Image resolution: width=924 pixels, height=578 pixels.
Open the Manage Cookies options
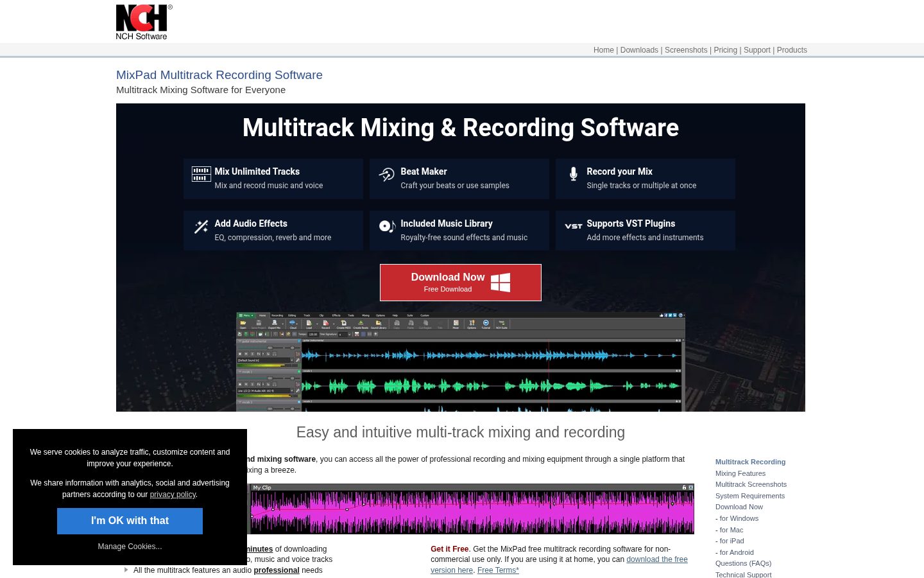click(130, 547)
